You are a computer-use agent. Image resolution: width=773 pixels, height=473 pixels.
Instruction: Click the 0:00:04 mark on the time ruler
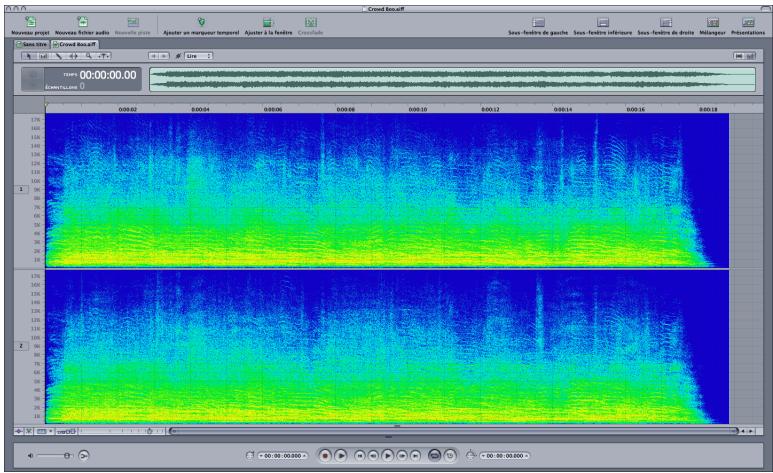click(200, 109)
